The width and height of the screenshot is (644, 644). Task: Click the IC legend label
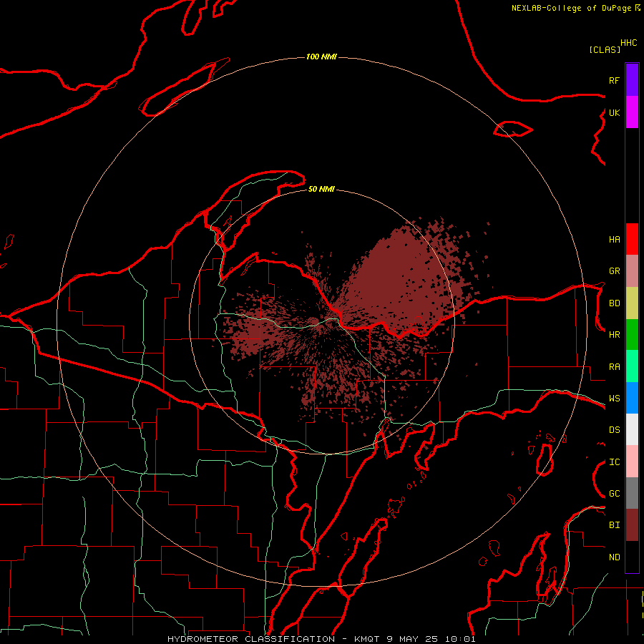point(614,462)
